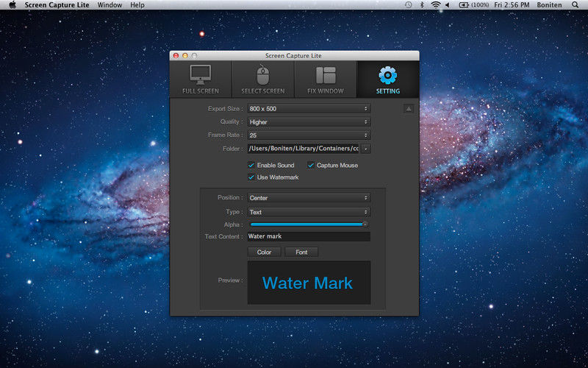Click the Water Mark preview area

309,283
